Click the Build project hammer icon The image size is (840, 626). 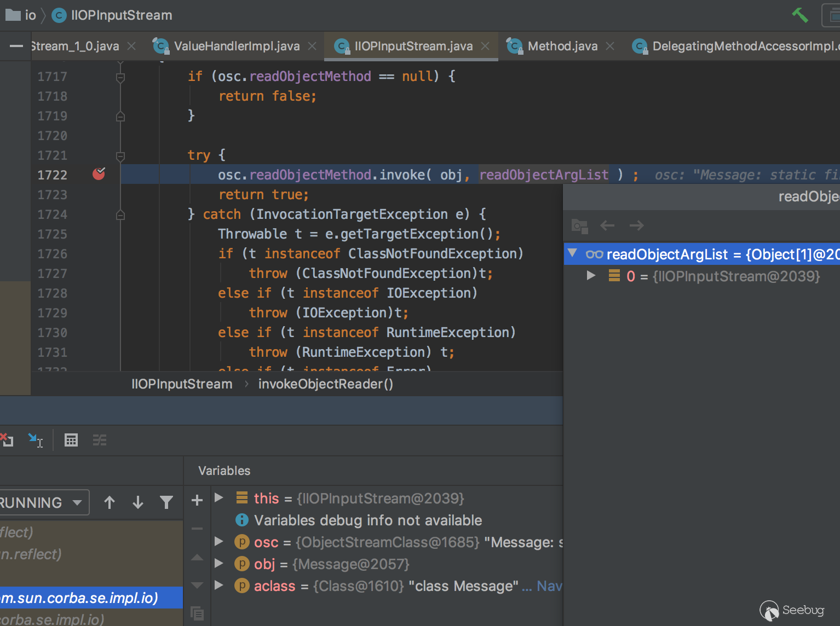pos(800,15)
